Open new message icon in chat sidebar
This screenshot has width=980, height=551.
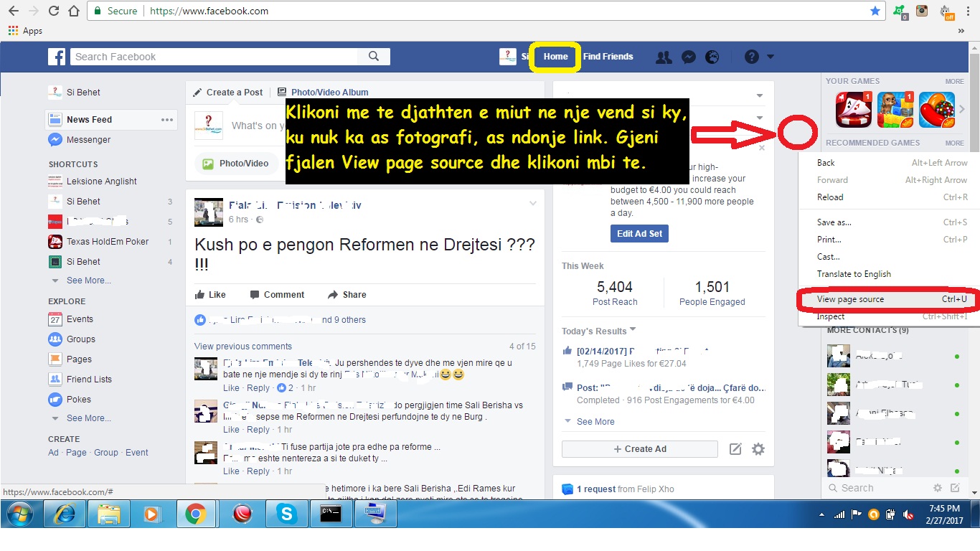click(955, 488)
